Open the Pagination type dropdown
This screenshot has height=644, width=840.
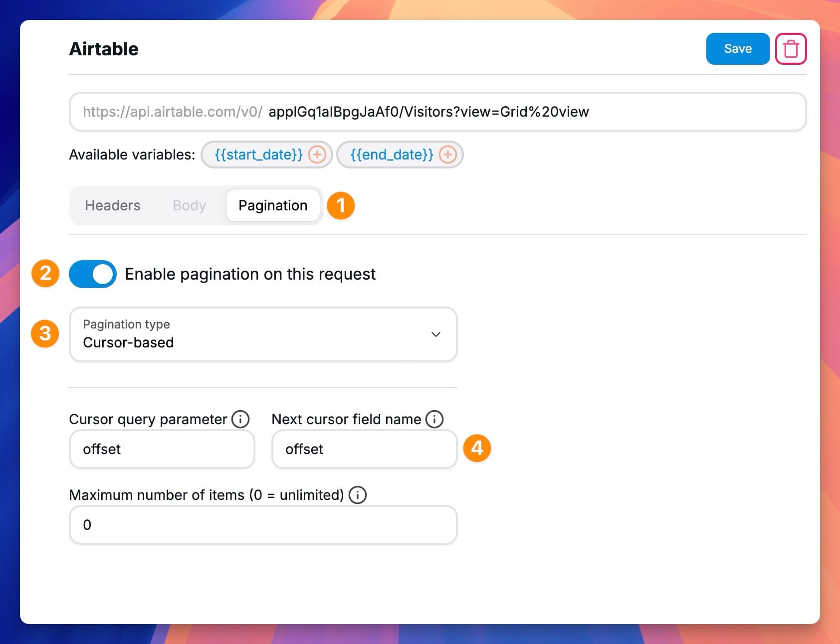pos(263,334)
